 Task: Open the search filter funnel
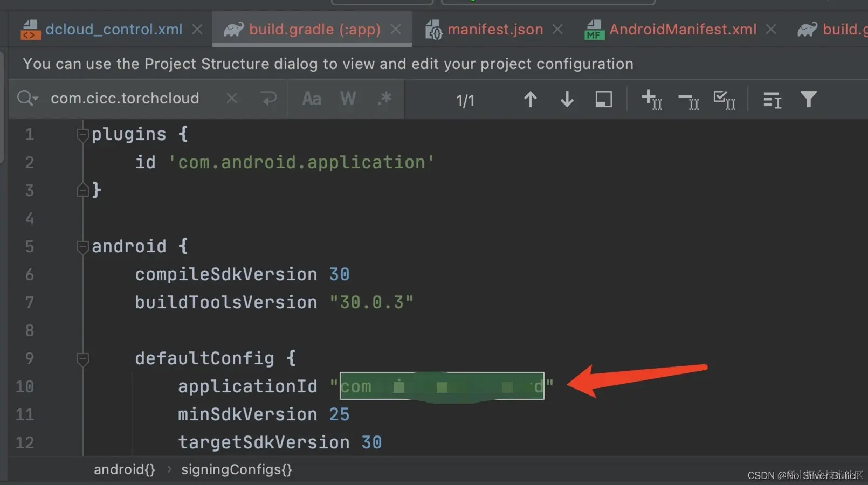click(x=808, y=99)
